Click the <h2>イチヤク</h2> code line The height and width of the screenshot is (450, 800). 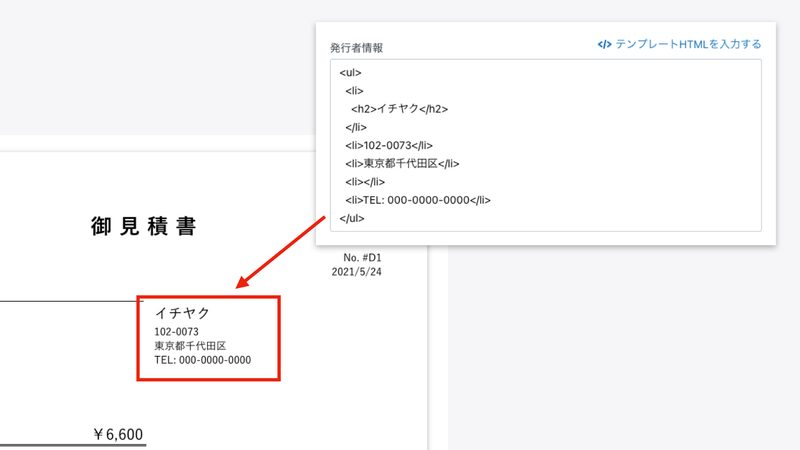pyautogui.click(x=399, y=109)
